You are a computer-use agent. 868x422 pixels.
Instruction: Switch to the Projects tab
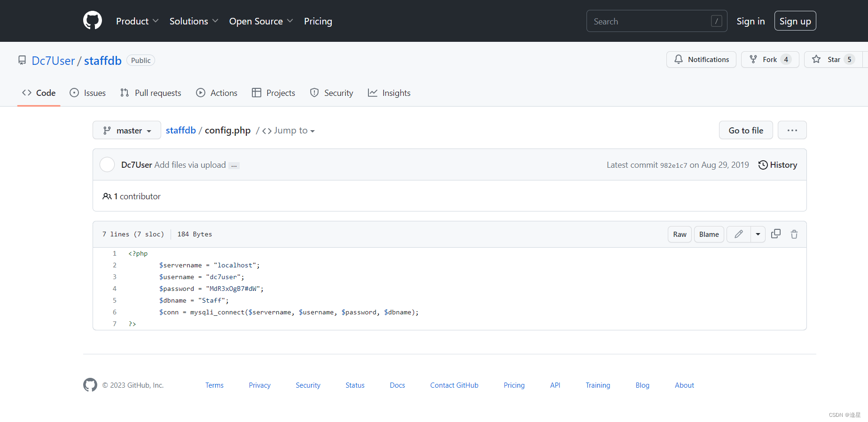(274, 93)
